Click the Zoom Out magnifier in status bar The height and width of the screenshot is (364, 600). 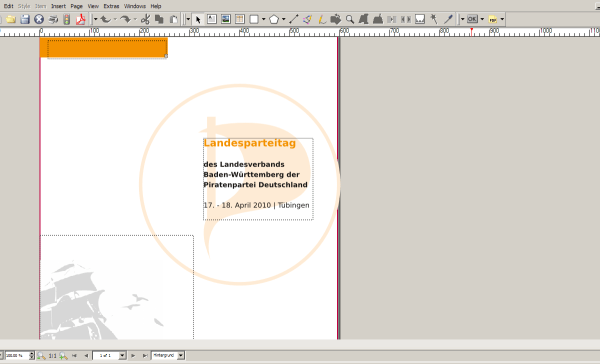pyautogui.click(x=41, y=356)
